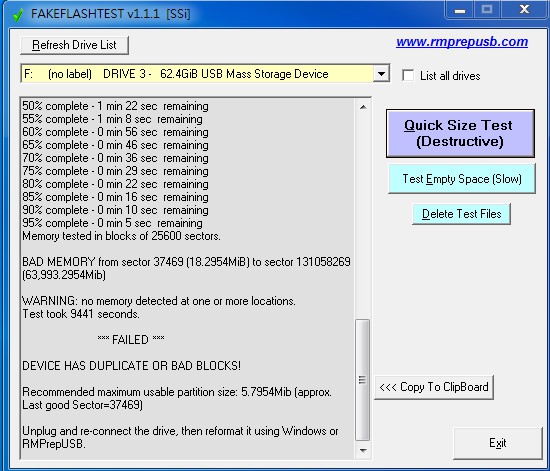Click Delete Test Files button
The width and height of the screenshot is (550, 471).
tap(461, 214)
